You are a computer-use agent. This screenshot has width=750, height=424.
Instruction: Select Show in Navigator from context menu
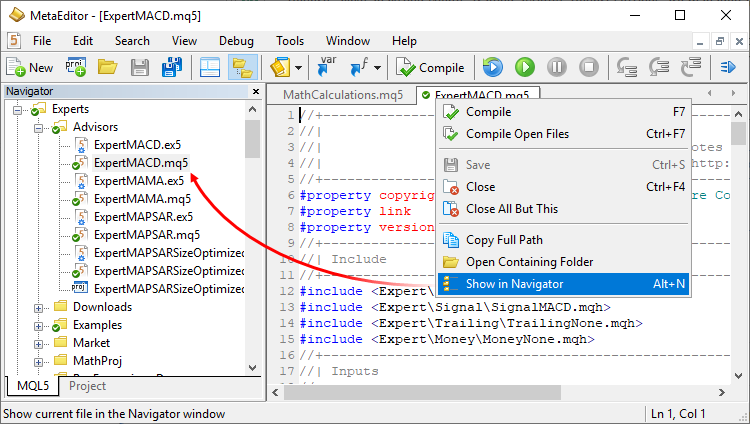[x=514, y=284]
